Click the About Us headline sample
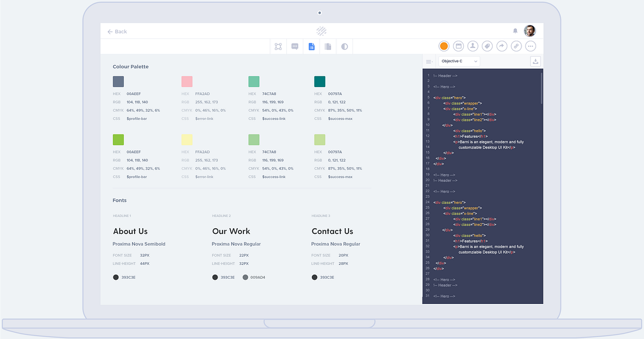 [130, 231]
